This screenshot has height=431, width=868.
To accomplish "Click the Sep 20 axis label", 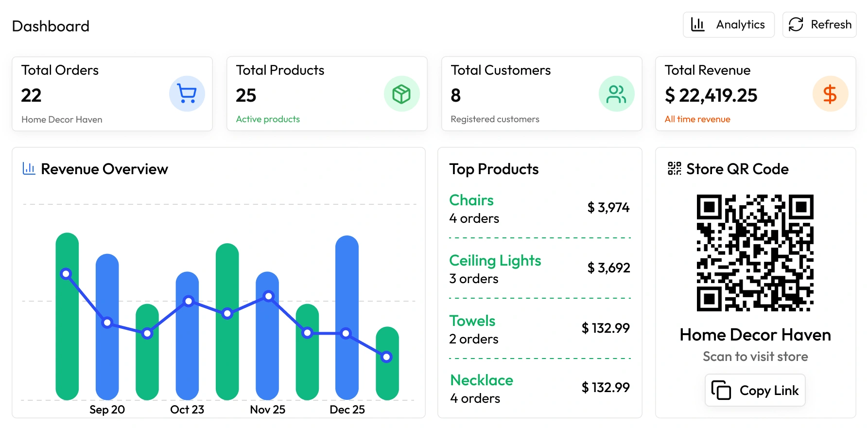I will [x=107, y=410].
